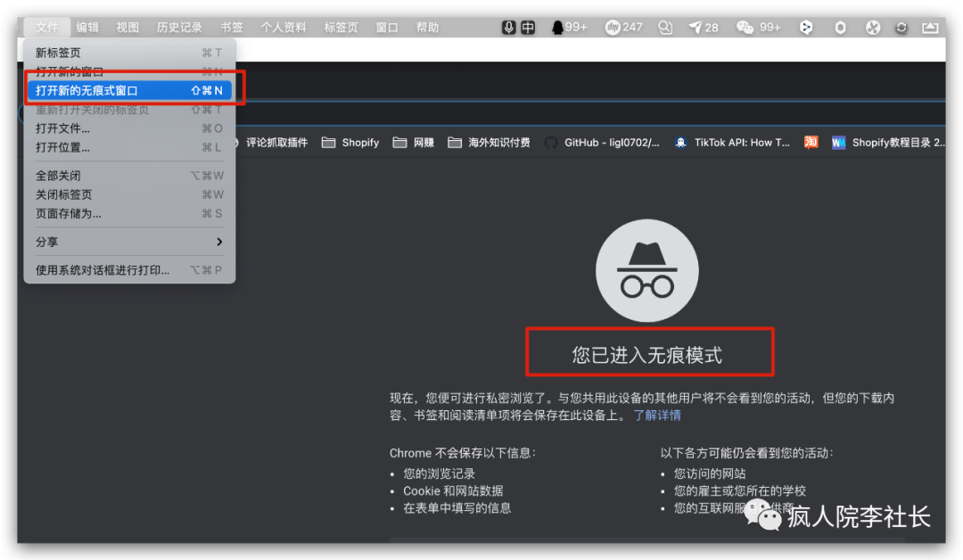Viewport: 963px width, 560px height.
Task: Toggle the Chinese input method indicator
Action: (528, 28)
